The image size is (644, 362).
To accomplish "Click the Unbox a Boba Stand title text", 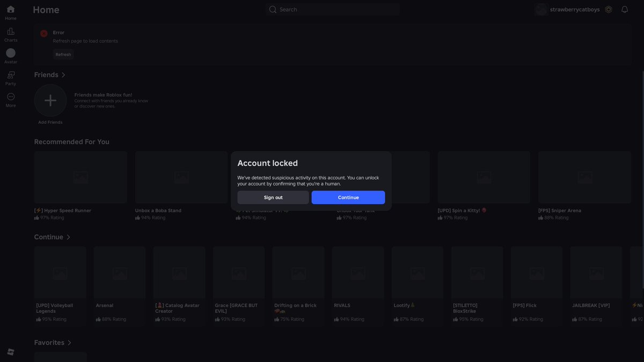I will (x=158, y=211).
